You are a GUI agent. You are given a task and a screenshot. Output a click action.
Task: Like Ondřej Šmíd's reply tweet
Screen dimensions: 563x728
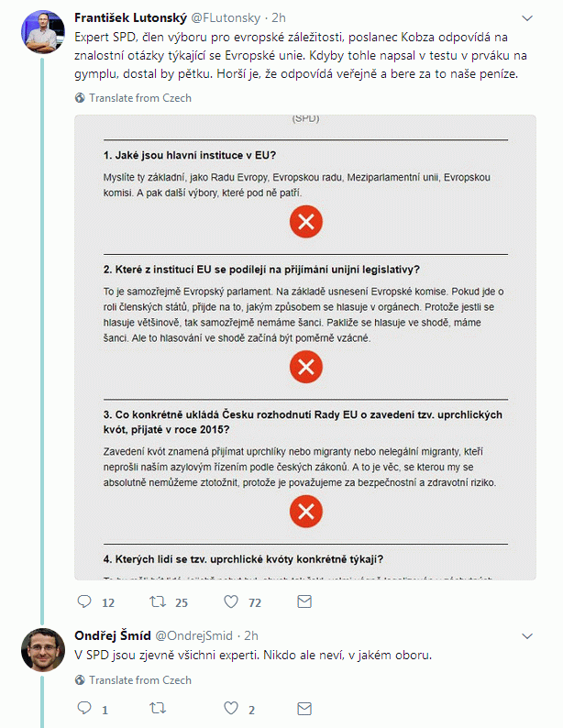231,708
